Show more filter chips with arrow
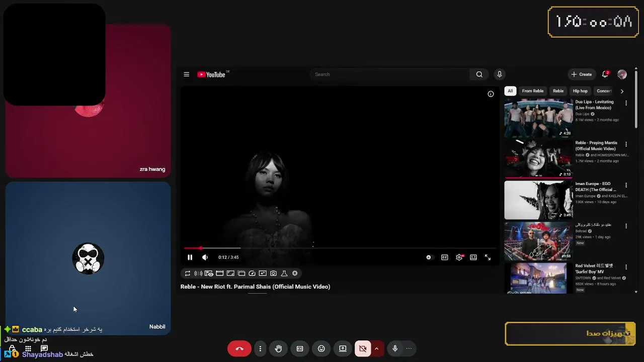This screenshot has width=644, height=362. pyautogui.click(x=622, y=92)
